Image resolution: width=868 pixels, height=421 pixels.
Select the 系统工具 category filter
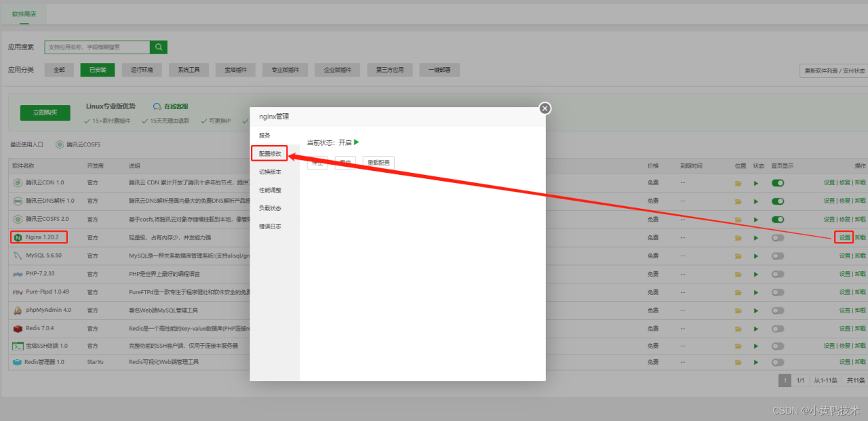189,70
